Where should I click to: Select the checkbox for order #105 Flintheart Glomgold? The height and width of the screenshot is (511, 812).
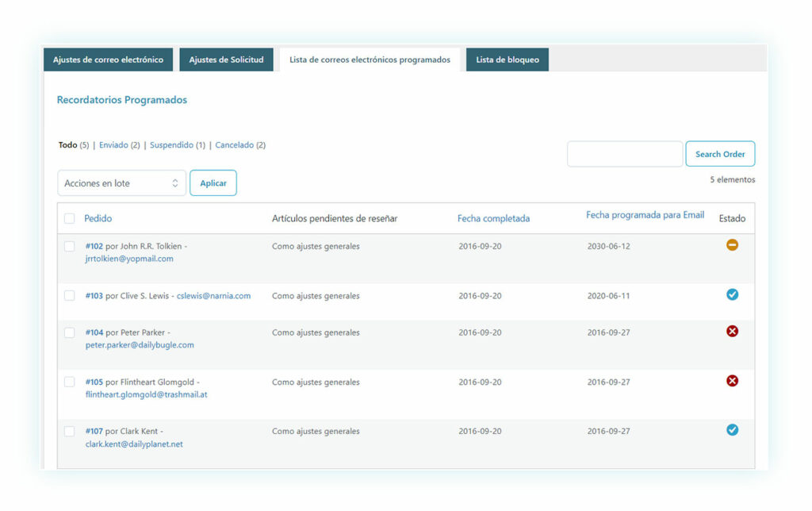click(70, 382)
